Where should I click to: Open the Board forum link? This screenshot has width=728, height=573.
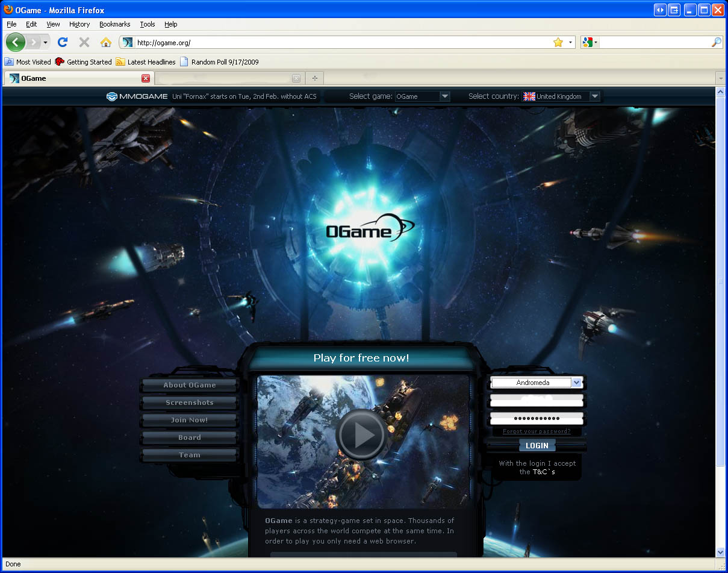tap(190, 437)
